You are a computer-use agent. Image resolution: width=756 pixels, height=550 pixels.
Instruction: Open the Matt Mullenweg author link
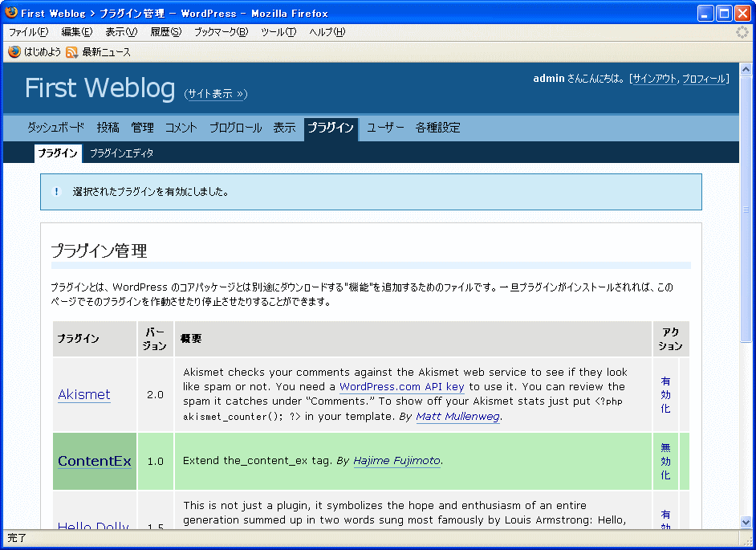457,417
